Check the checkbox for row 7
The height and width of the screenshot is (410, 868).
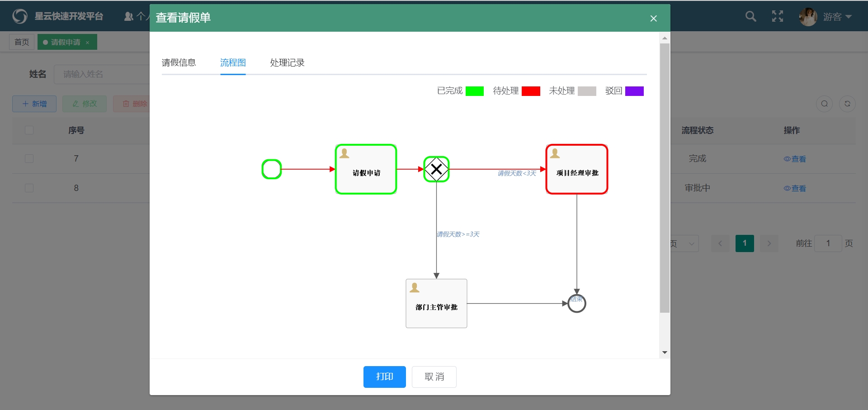coord(29,159)
